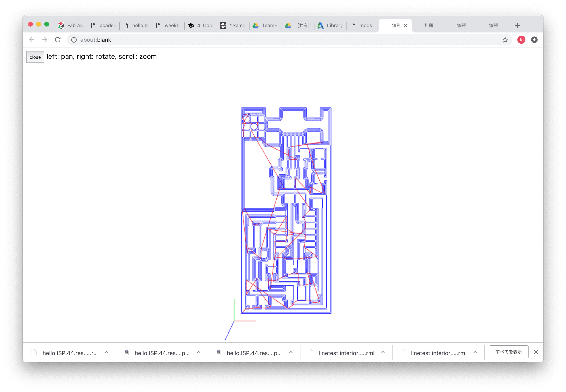The image size is (566, 392).
Task: Click the すべてを表示 show all button
Action: [509, 352]
